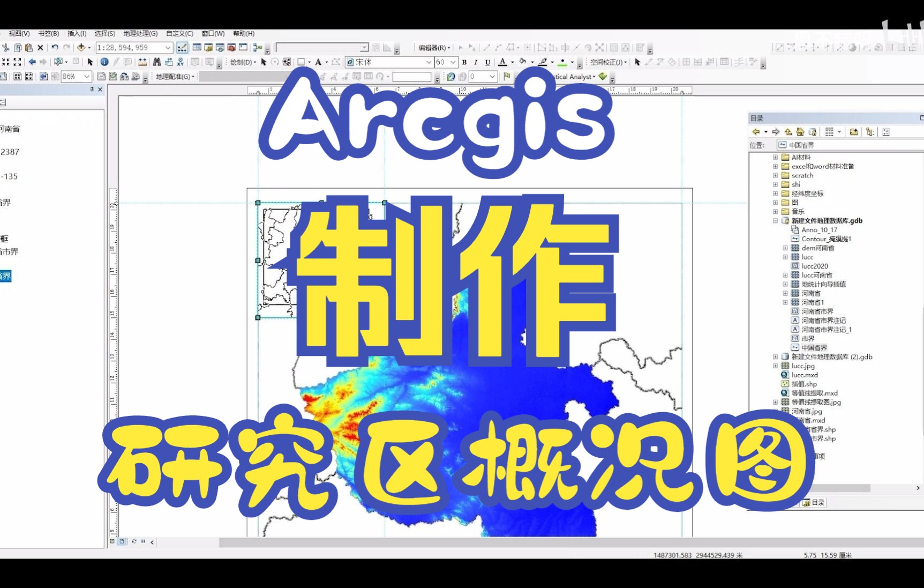
Task: Click the 位置 location field in catalog
Action: [850, 145]
